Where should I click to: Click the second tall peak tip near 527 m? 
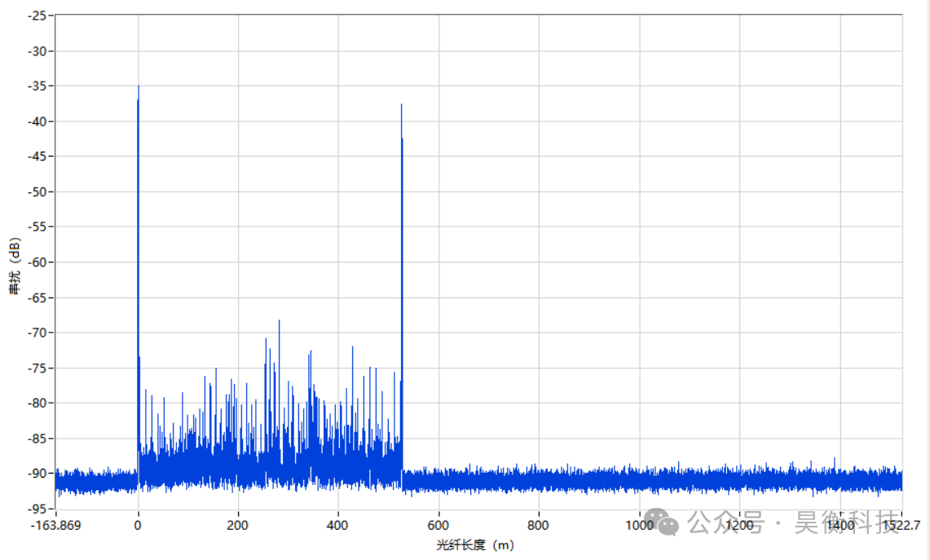click(x=401, y=105)
